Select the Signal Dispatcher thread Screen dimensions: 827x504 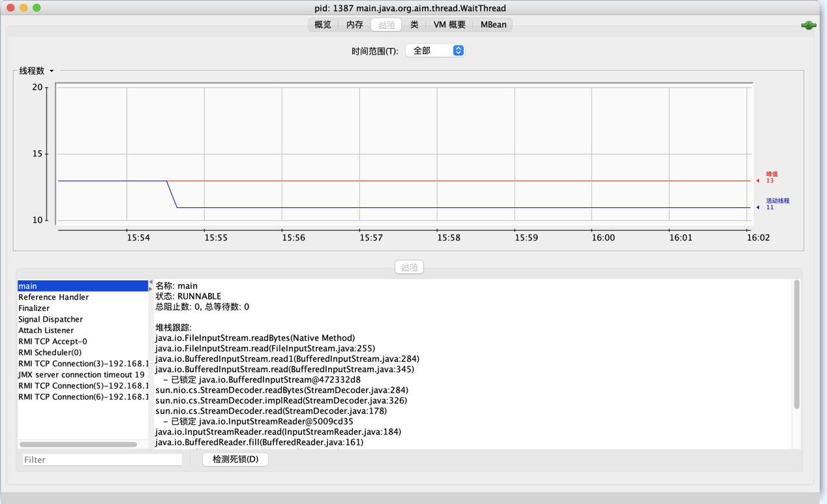[83, 319]
